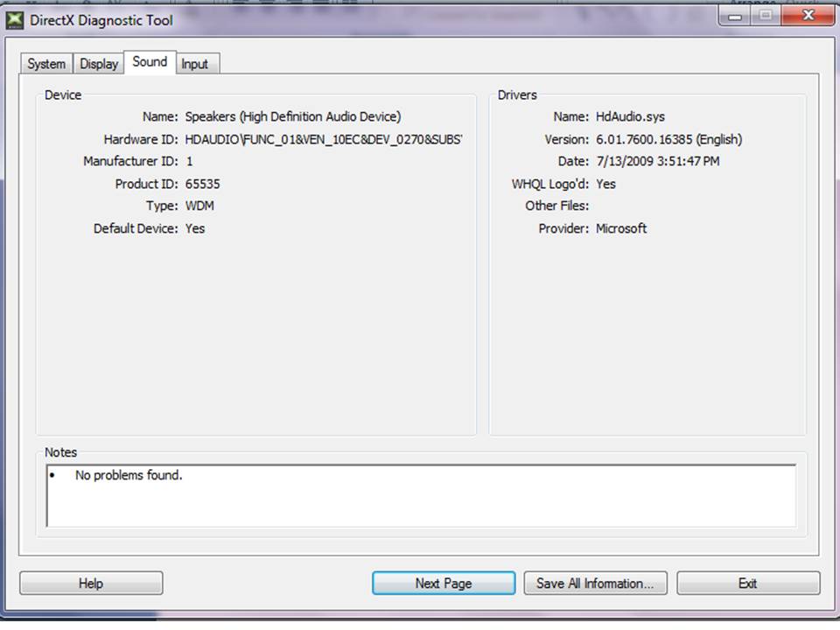This screenshot has height=630, width=840.
Task: Click the 'WHQL Logo'd:' label
Action: pyautogui.click(x=550, y=184)
